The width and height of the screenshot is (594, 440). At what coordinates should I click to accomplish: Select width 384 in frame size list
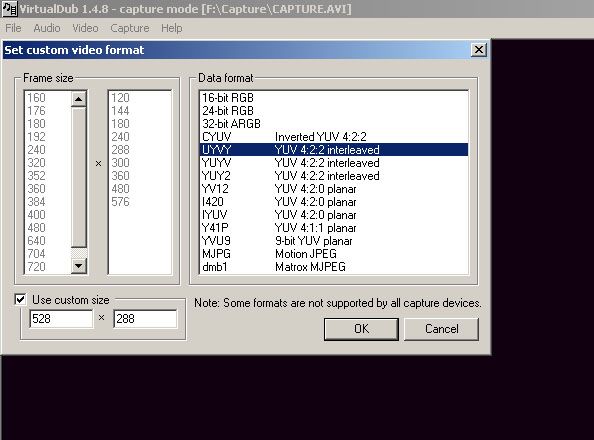coord(48,202)
